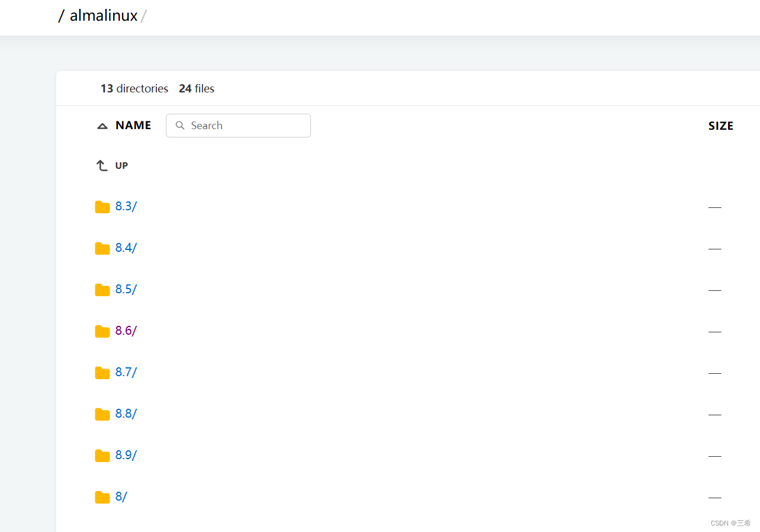This screenshot has height=532, width=760.
Task: Open the 8/ directory link
Action: tap(121, 496)
